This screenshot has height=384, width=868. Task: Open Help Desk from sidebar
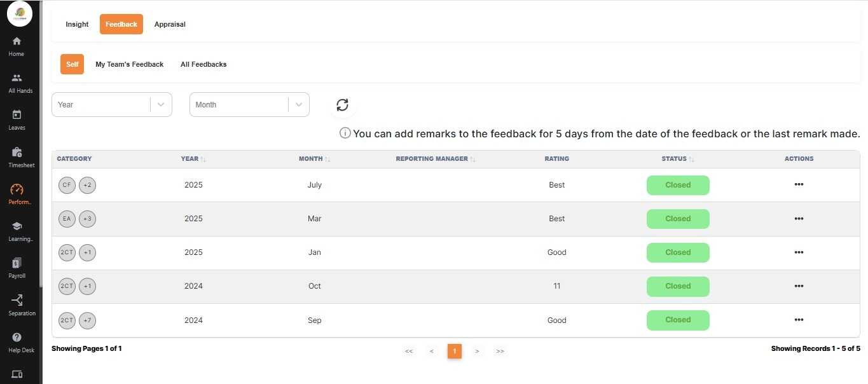coord(17,338)
